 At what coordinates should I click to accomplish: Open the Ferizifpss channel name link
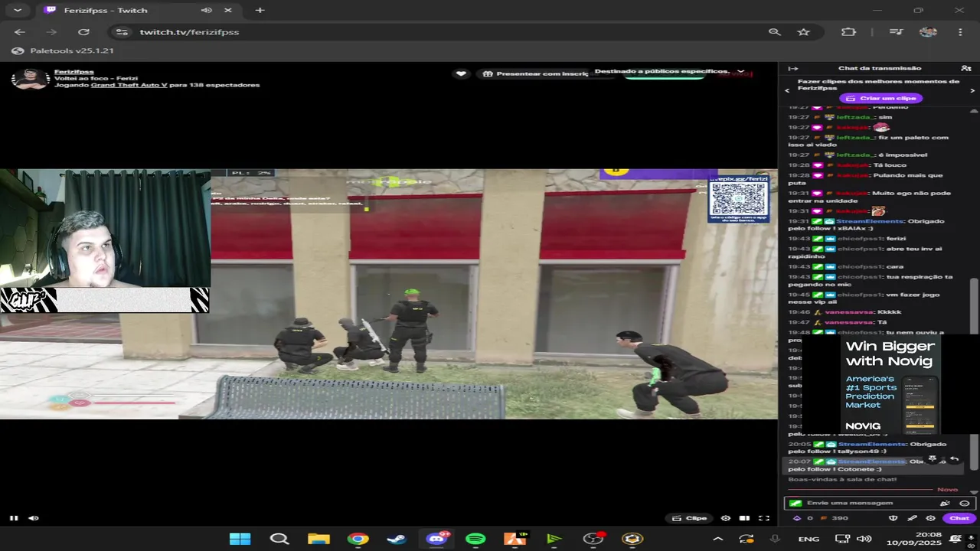click(x=74, y=72)
